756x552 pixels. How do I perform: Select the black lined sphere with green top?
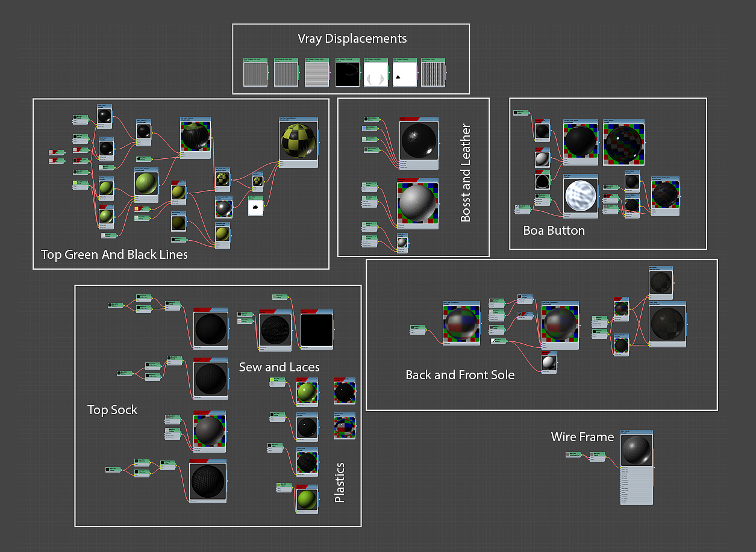pos(195,137)
